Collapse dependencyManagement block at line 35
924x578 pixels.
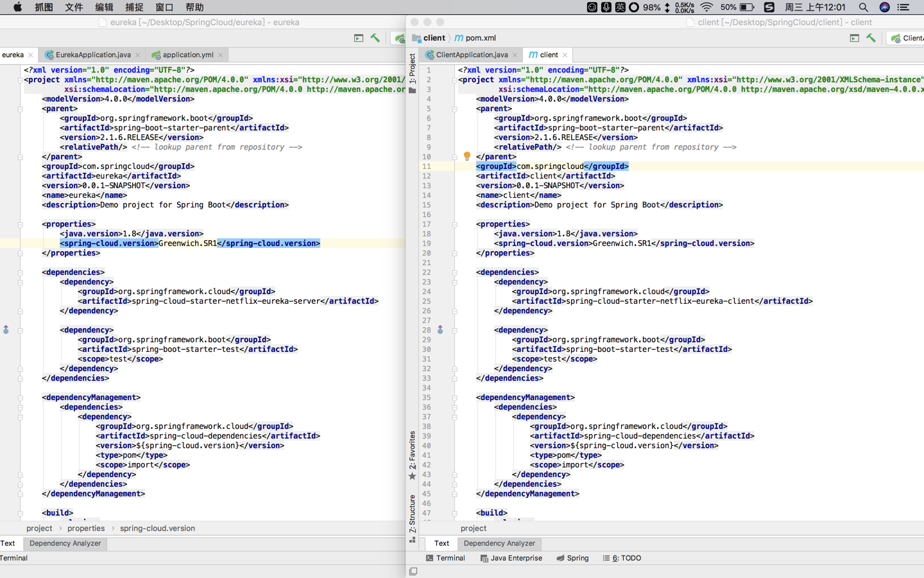454,398
